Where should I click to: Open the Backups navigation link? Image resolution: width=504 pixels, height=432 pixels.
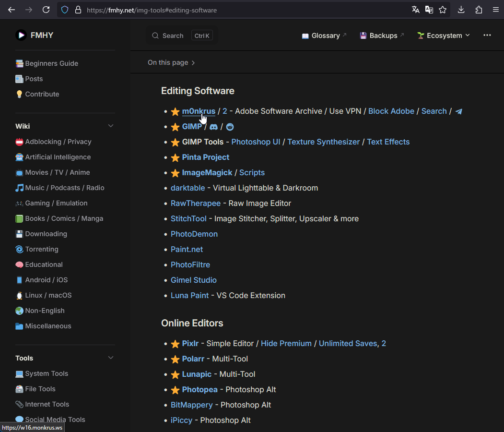click(x=382, y=36)
